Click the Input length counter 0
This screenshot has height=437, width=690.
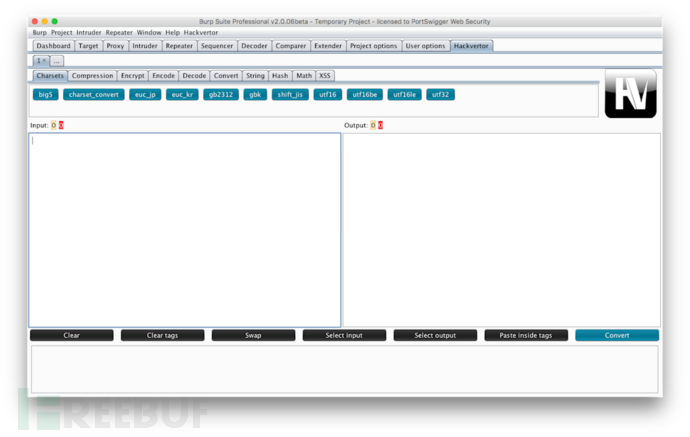tap(54, 125)
